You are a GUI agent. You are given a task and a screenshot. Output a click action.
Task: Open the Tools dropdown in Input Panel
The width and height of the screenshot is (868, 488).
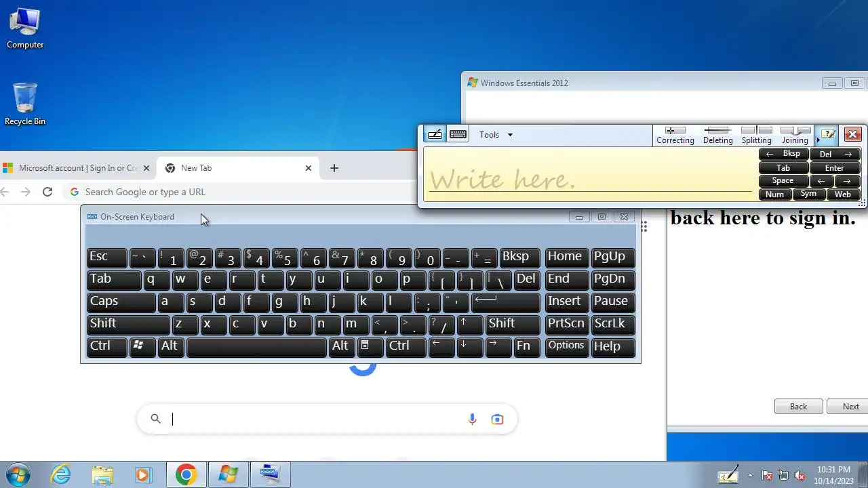(496, 135)
